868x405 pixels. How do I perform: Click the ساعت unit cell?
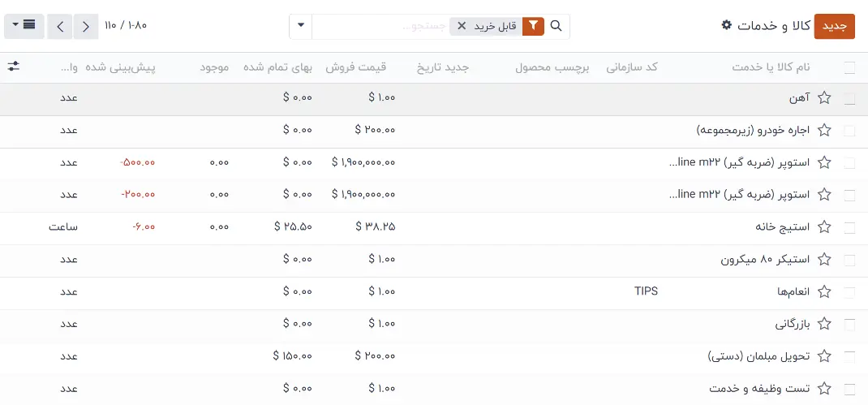click(63, 226)
